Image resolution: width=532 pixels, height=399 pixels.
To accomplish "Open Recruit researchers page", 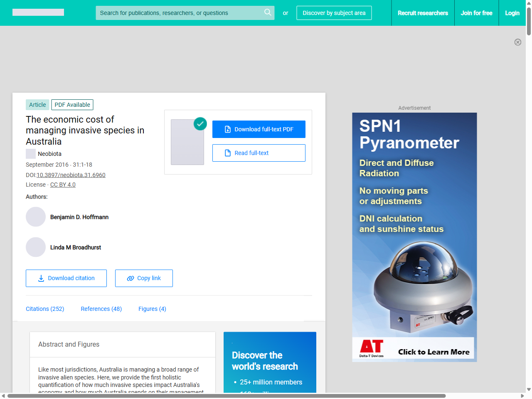I will coord(423,13).
